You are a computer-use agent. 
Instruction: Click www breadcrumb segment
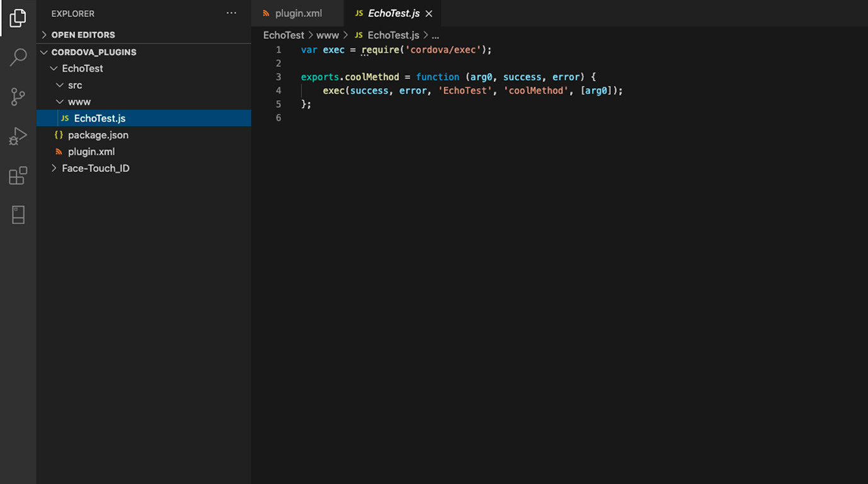328,35
